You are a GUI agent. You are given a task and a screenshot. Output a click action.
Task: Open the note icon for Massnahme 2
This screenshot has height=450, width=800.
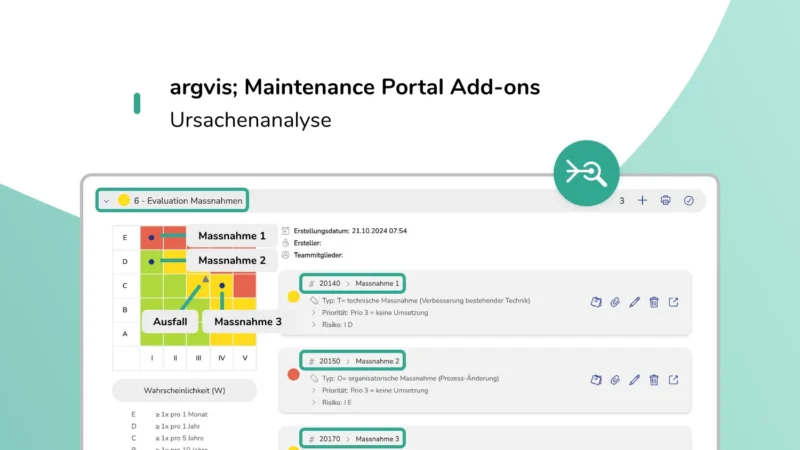point(596,380)
